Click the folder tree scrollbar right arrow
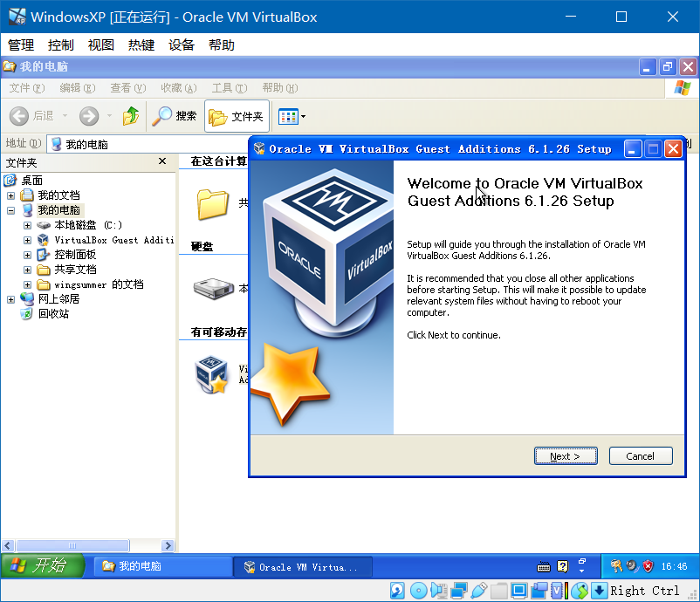The image size is (700, 602). click(x=168, y=545)
